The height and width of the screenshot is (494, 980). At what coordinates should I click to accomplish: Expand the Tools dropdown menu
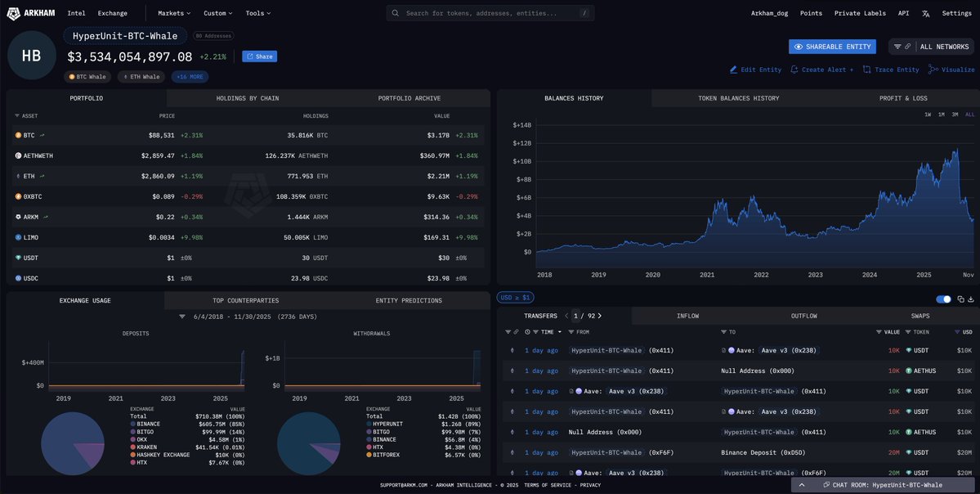[x=257, y=13]
